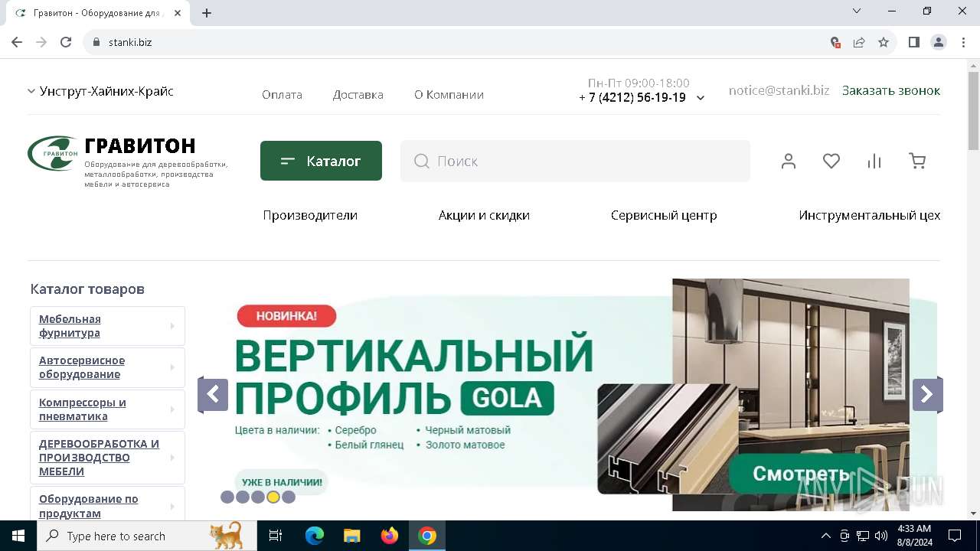The image size is (980, 551).
Task: Open the Windows Start menu
Action: 18,536
